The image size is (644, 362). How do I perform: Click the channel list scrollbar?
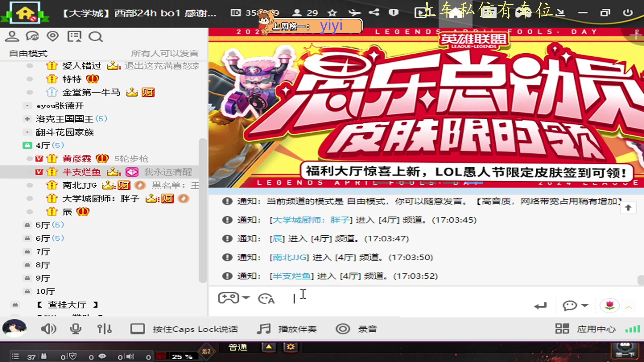pos(202,210)
